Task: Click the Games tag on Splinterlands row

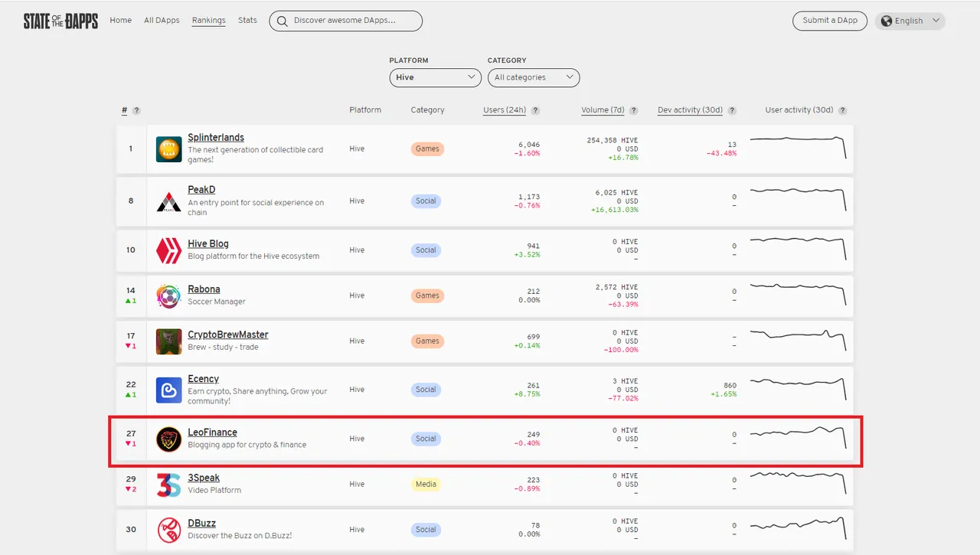Action: tap(427, 149)
